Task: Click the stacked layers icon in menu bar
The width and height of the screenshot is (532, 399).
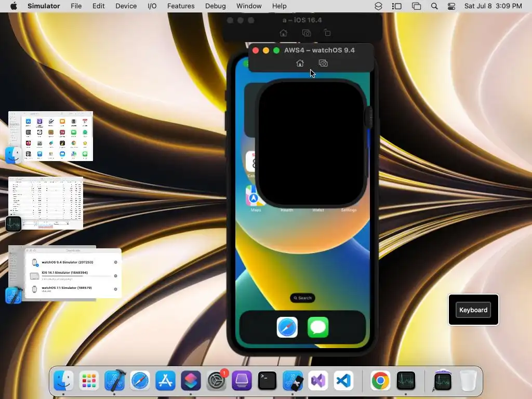Action: 378,6
